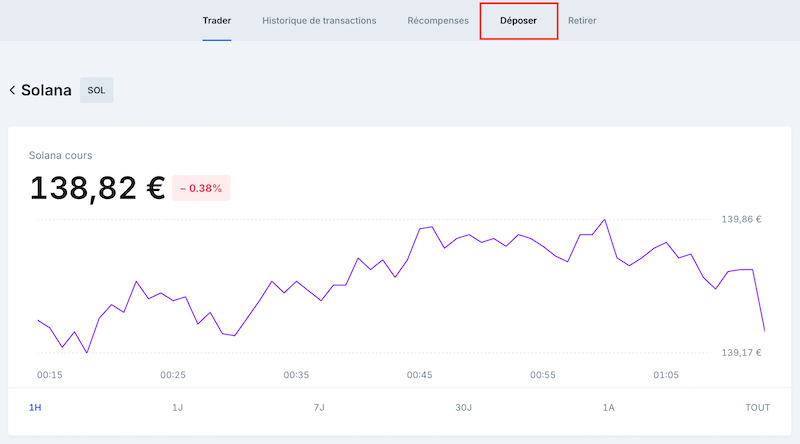Screen dimensions: 800x444
Task: Click the 00:55 time axis label
Action: [543, 375]
